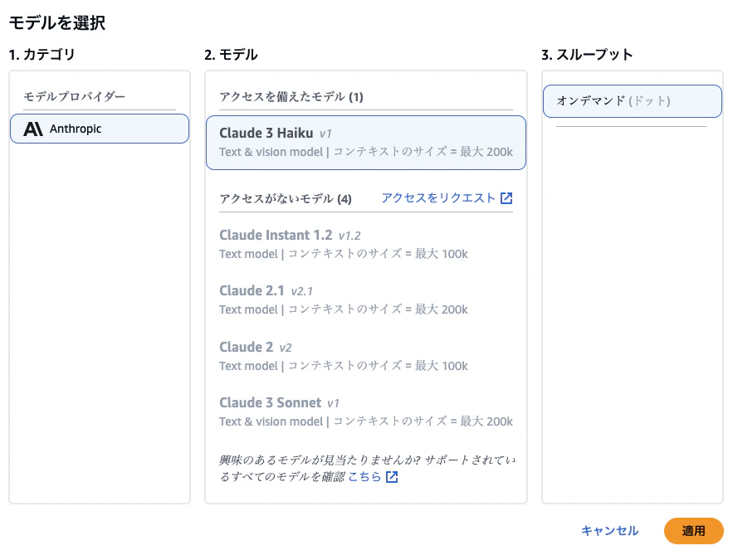This screenshot has width=733, height=560.
Task: Click the Anthropic logo icon
Action: [33, 129]
